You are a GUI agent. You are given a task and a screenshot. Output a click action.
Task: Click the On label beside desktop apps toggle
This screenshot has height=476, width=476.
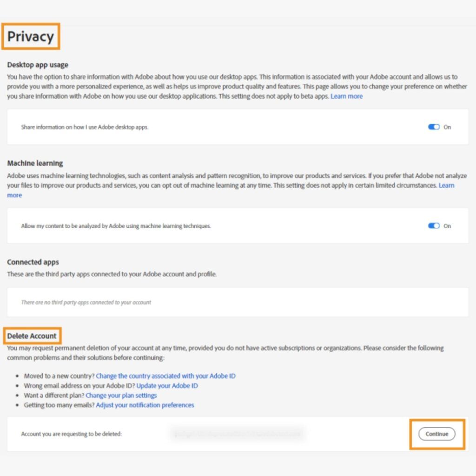[x=447, y=127]
